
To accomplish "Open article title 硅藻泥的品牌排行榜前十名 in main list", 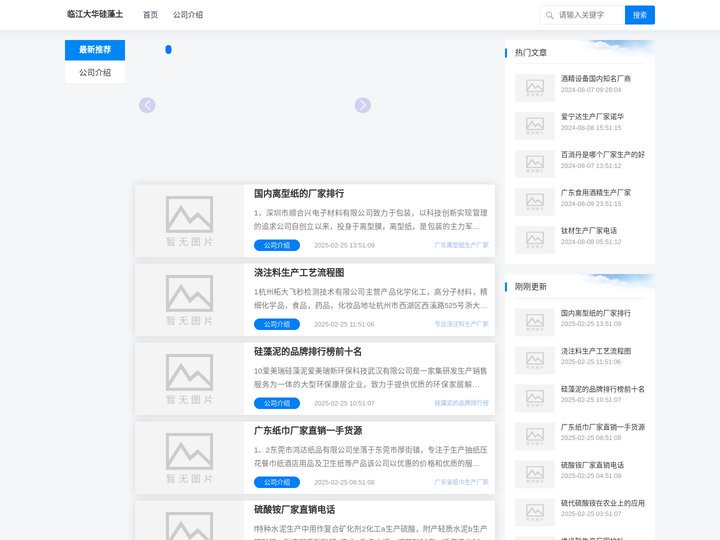I will pos(308,352).
